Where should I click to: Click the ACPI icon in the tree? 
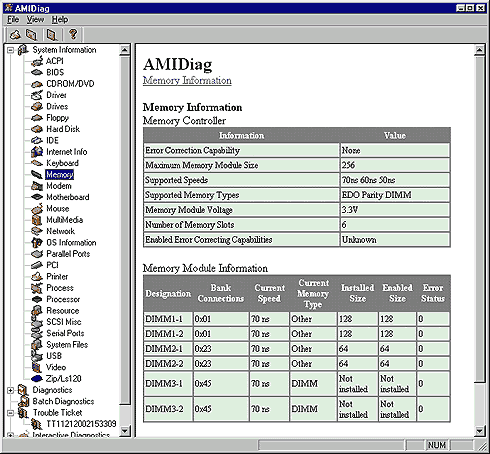tap(37, 61)
